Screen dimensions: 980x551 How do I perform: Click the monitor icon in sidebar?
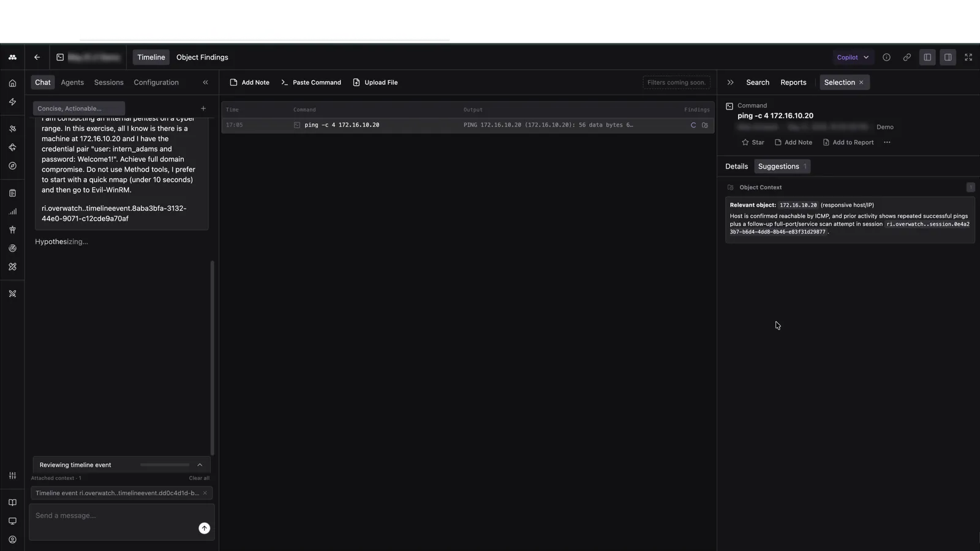coord(12,521)
